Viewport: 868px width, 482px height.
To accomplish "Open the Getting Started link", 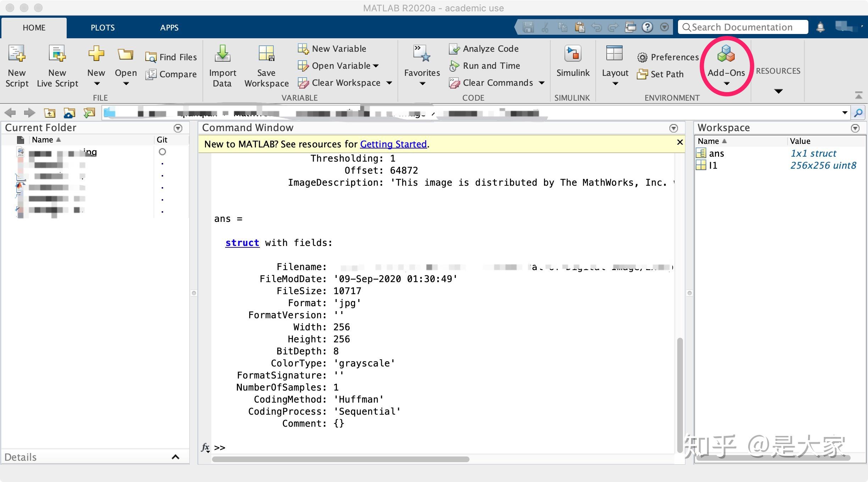I will coord(393,144).
